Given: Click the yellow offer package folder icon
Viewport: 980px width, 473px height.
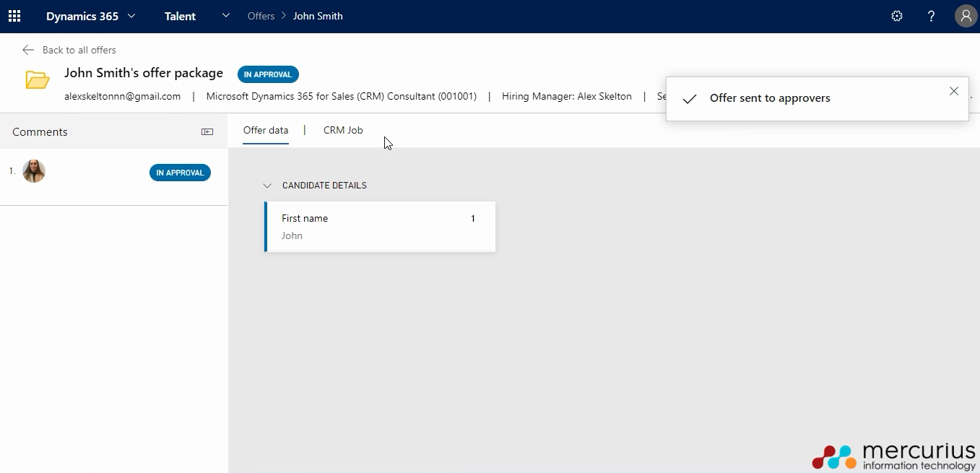Looking at the screenshot, I should point(38,79).
